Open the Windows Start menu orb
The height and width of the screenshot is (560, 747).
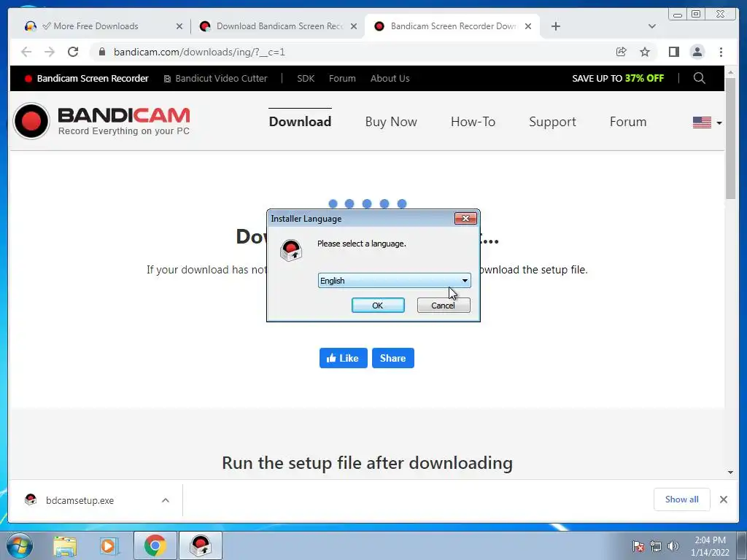pyautogui.click(x=18, y=545)
